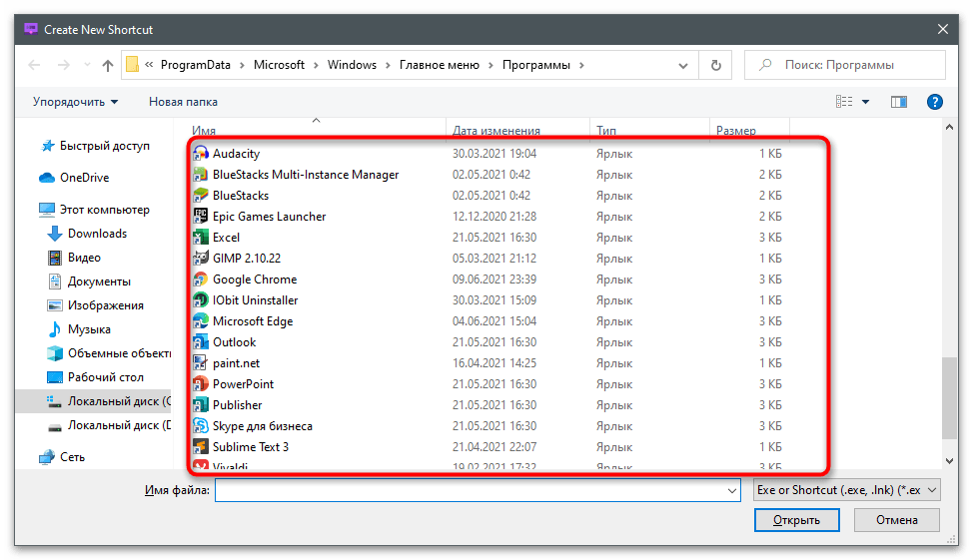Viewport: 973px width, 560px height.
Task: Select the Publisher shortcut icon
Action: [201, 405]
